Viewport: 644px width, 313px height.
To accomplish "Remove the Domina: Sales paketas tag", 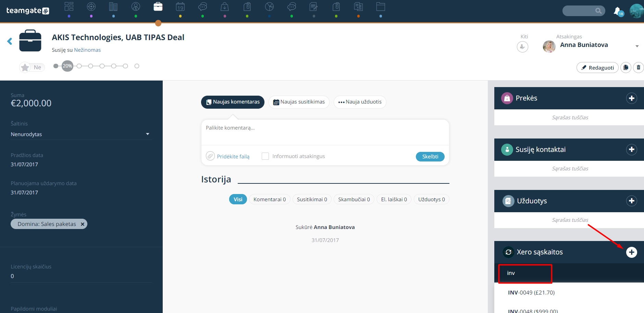I will tap(83, 224).
